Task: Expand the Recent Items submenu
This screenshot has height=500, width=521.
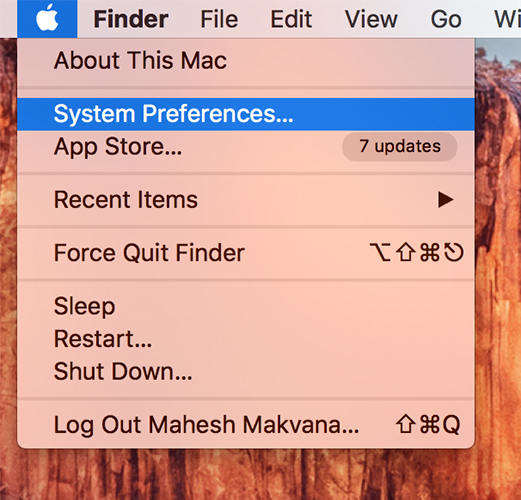Action: [246, 200]
